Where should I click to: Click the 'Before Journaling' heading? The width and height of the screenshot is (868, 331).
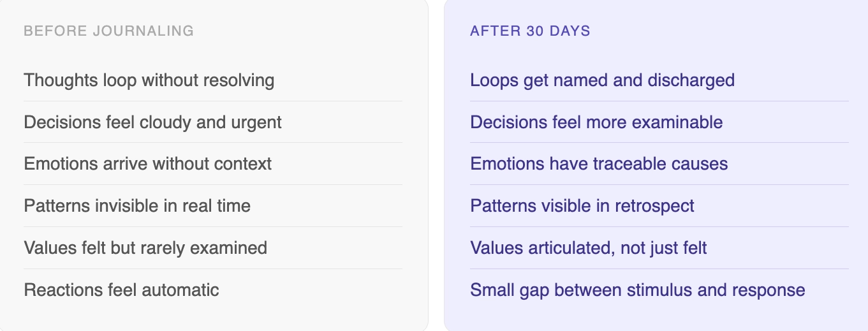[108, 31]
